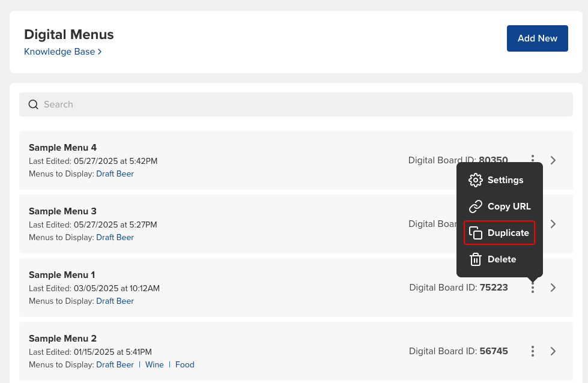Image resolution: width=588 pixels, height=383 pixels.
Task: Open the three-dot menu for Sample Menu 4
Action: [x=533, y=160]
